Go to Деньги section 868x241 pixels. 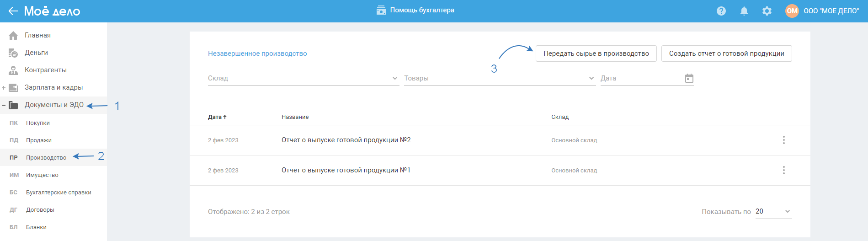pyautogui.click(x=36, y=53)
